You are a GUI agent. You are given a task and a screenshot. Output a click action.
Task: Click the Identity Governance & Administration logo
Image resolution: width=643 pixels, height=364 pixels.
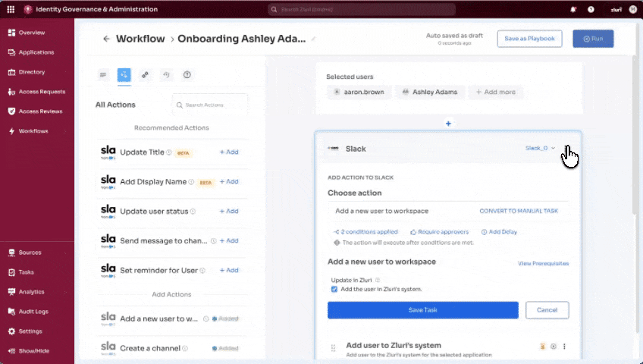pos(28,9)
